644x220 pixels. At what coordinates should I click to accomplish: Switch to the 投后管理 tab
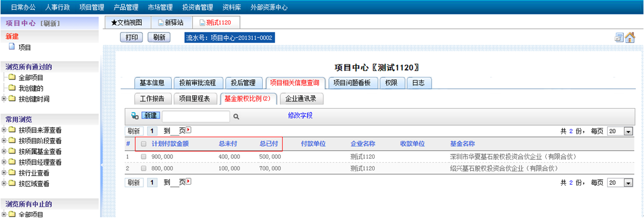coord(243,83)
